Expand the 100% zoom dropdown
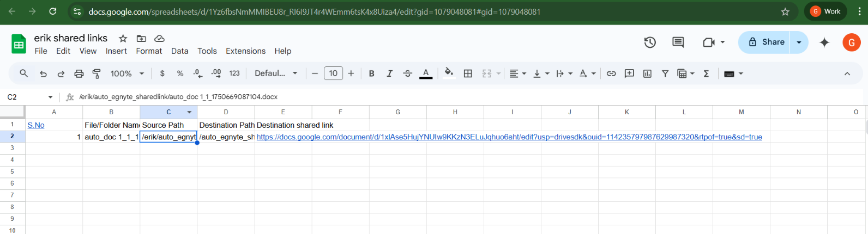This screenshot has height=234, width=868. pyautogui.click(x=127, y=73)
